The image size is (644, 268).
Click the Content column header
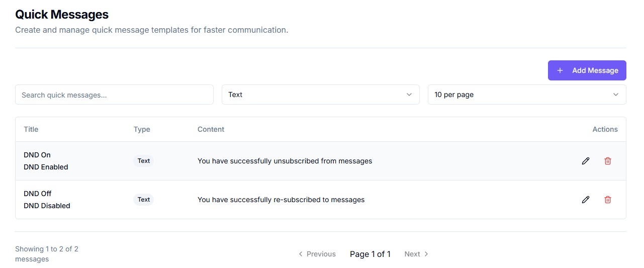tap(211, 129)
